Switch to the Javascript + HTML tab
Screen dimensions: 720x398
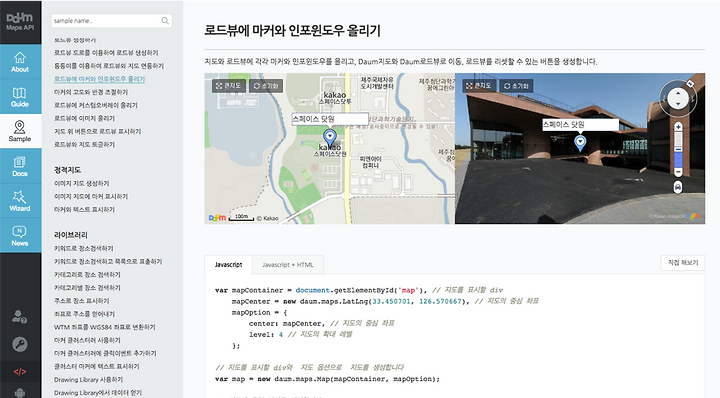pos(288,265)
